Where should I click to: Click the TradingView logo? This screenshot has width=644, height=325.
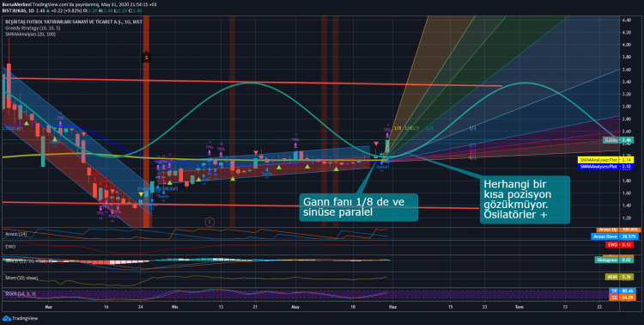(x=20, y=318)
